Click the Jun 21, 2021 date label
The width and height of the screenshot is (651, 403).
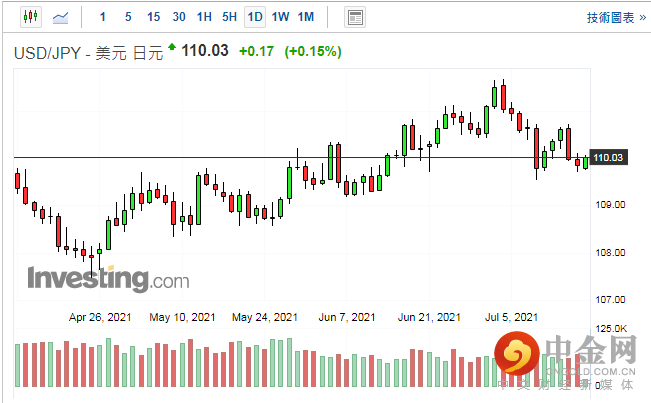[429, 318]
